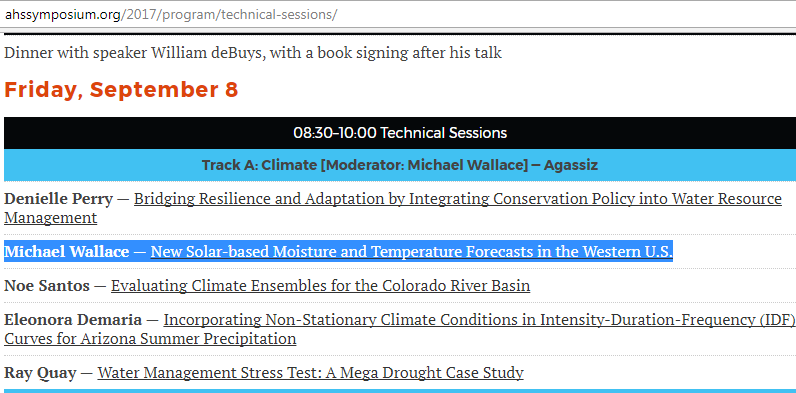Viewport: 796px width, 393px height.
Task: Click the Track A: Climate session header
Action: (x=400, y=165)
